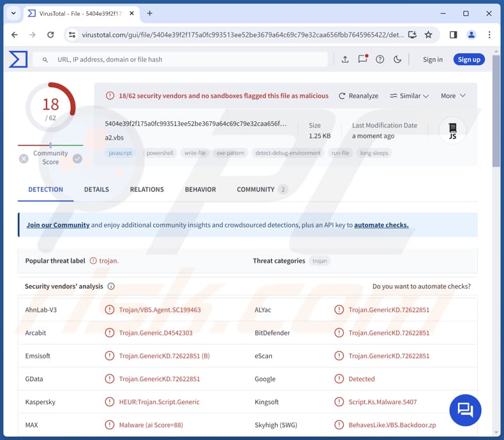Vote harmless with community score checkmark
This screenshot has width=504, height=440.
77,158
